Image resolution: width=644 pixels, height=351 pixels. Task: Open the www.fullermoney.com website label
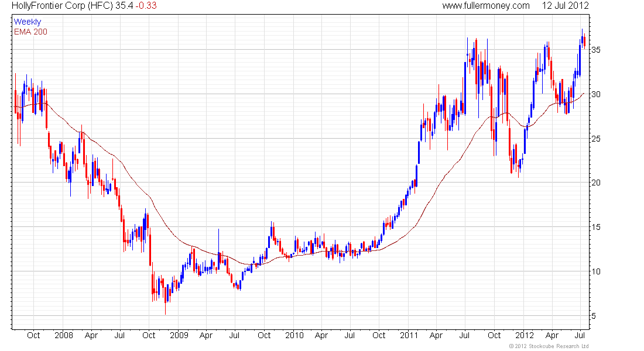(486, 6)
